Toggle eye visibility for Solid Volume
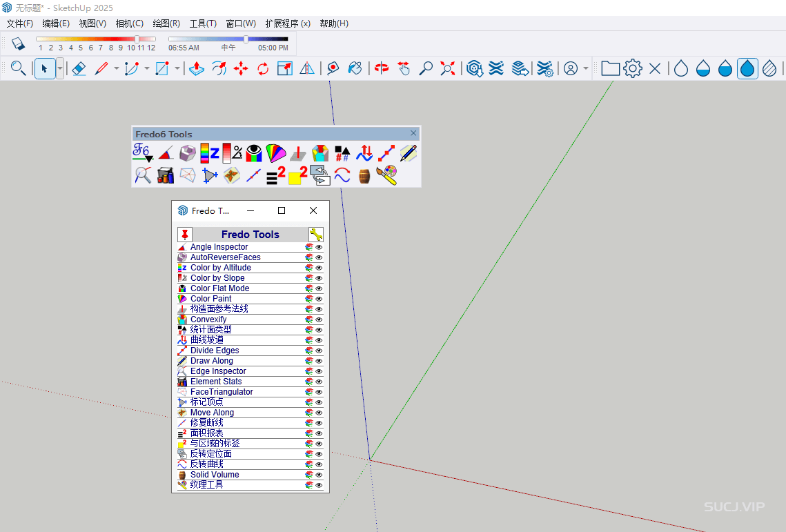 pos(319,475)
